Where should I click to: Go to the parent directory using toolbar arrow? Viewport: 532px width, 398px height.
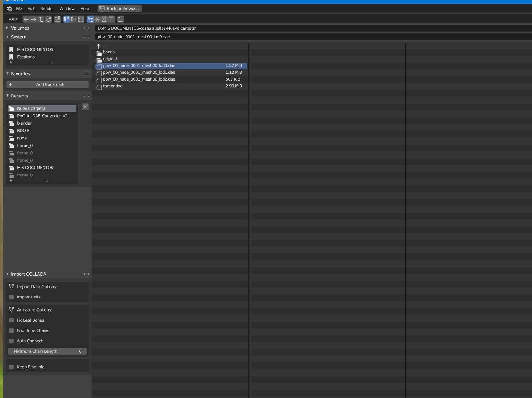[41, 19]
